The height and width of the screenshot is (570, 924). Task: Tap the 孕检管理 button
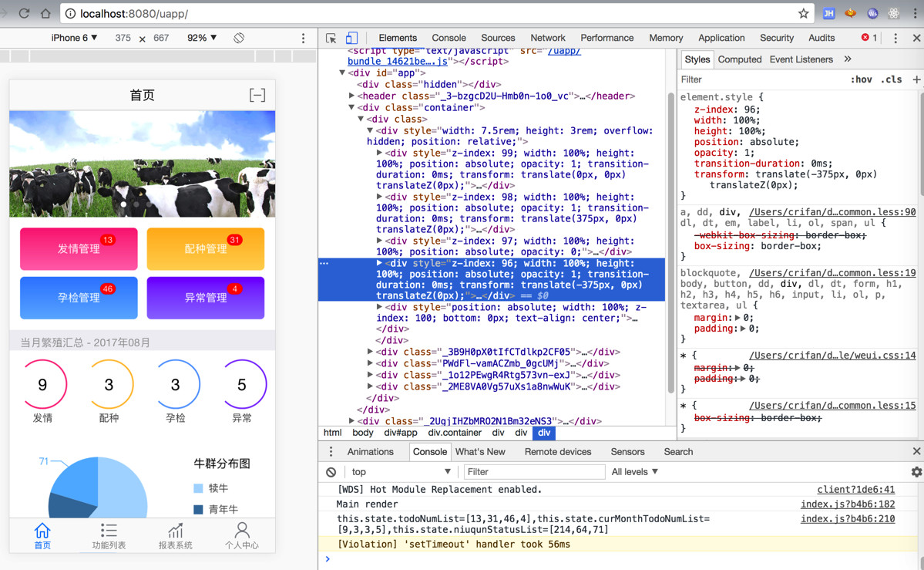tap(79, 298)
